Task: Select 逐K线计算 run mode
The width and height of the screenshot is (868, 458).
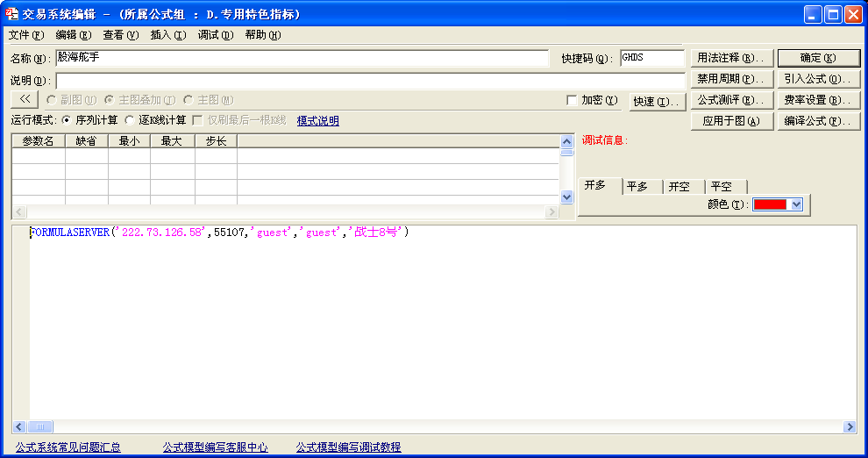Action: tap(130, 120)
